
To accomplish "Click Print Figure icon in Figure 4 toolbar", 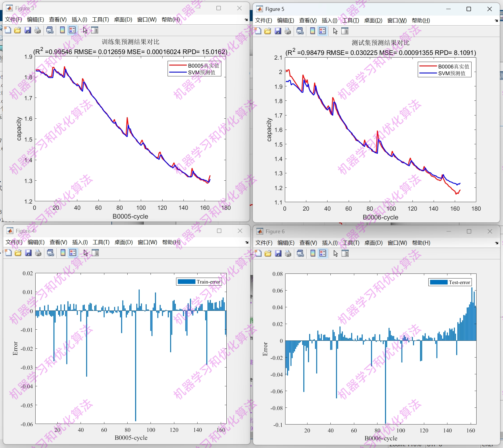I will point(38,253).
